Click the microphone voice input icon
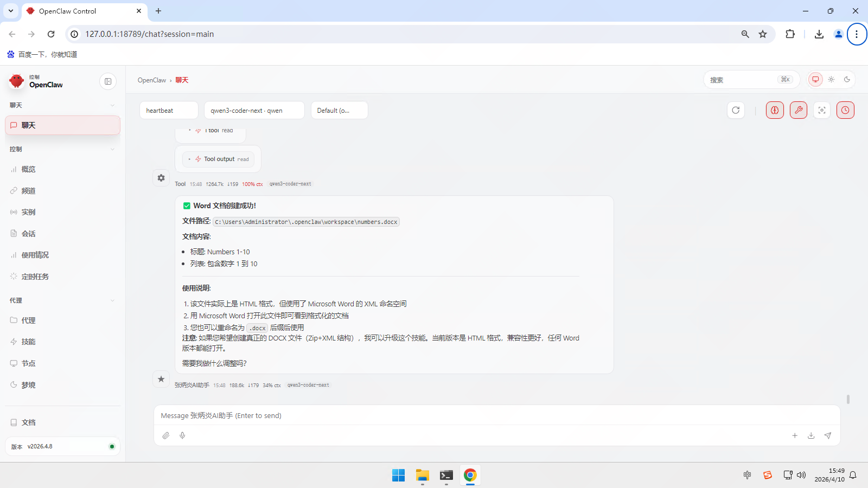This screenshot has height=488, width=868. (x=182, y=435)
